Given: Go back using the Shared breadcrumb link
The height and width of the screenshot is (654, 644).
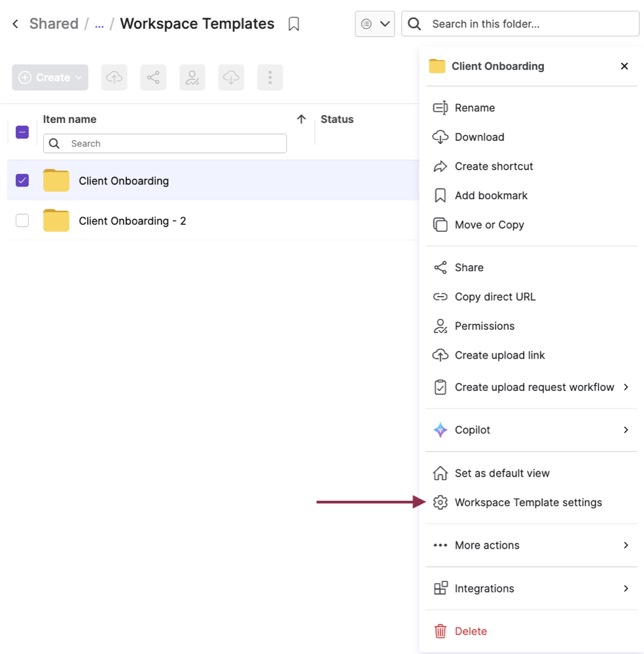Looking at the screenshot, I should [x=53, y=24].
